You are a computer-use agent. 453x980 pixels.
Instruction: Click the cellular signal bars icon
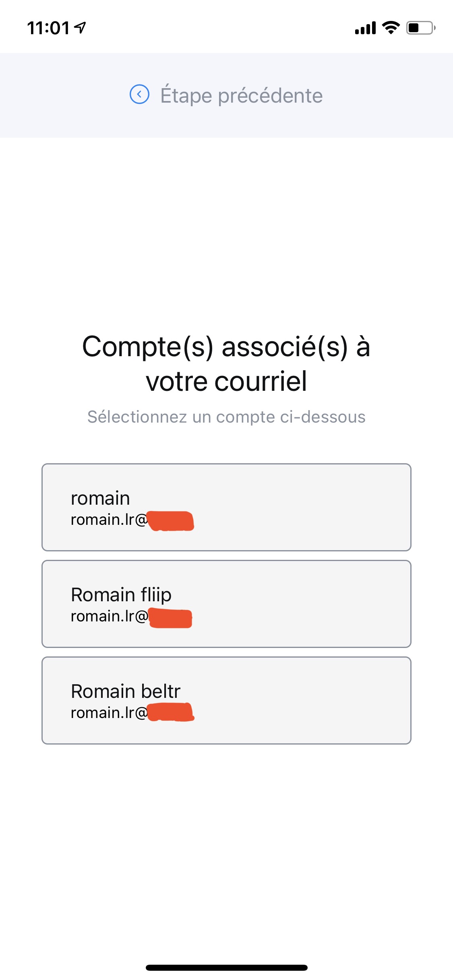coord(365,28)
